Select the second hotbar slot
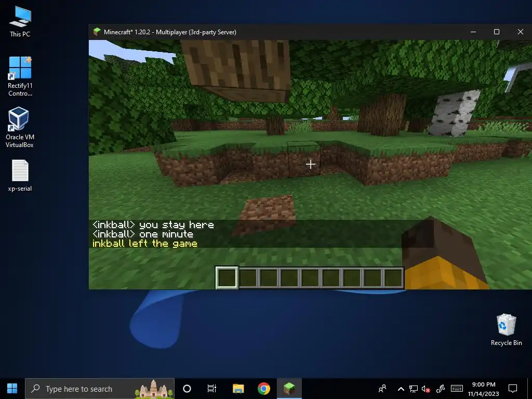The image size is (532, 399). (248, 277)
